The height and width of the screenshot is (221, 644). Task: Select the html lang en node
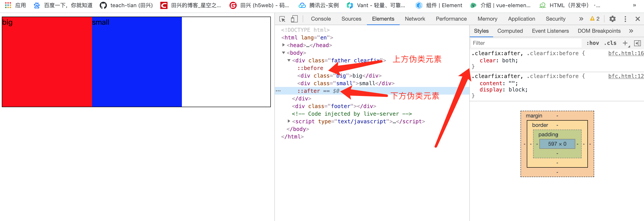(x=307, y=38)
